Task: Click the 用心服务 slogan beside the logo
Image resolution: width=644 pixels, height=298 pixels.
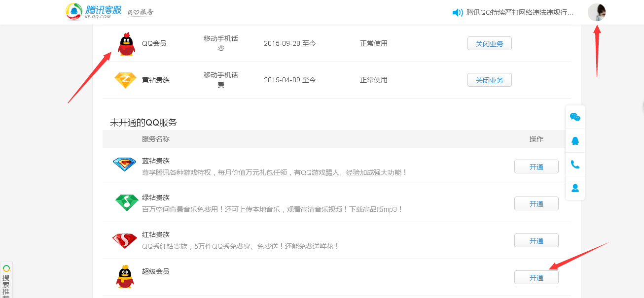Action: [x=141, y=12]
